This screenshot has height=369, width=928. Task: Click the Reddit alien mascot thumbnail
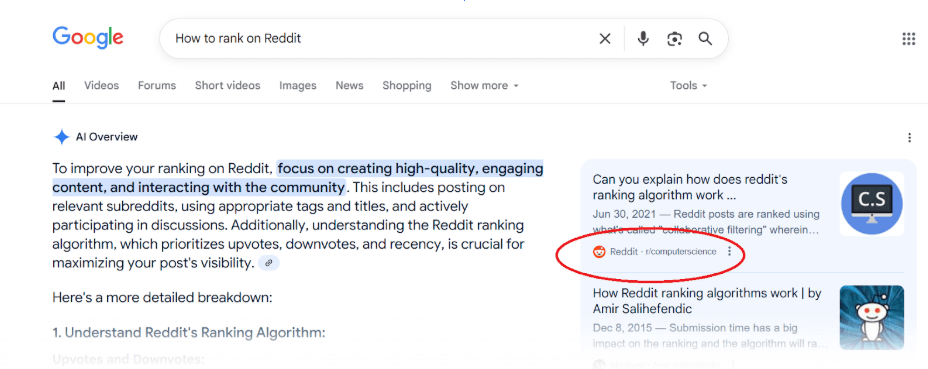click(x=872, y=317)
